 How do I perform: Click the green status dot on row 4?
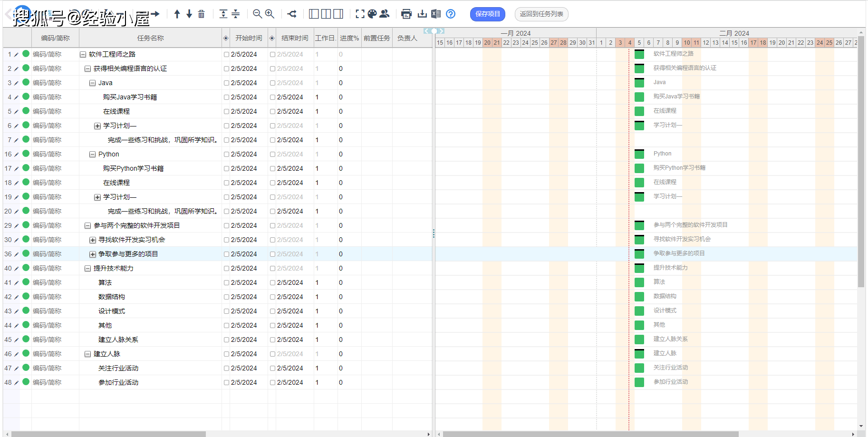coord(26,97)
